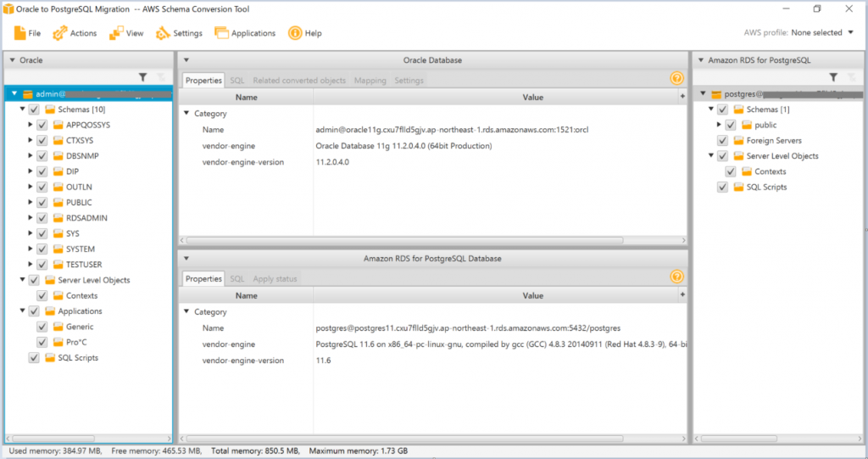This screenshot has width=868, height=459.
Task: Open the Mapping tab
Action: pyautogui.click(x=370, y=81)
